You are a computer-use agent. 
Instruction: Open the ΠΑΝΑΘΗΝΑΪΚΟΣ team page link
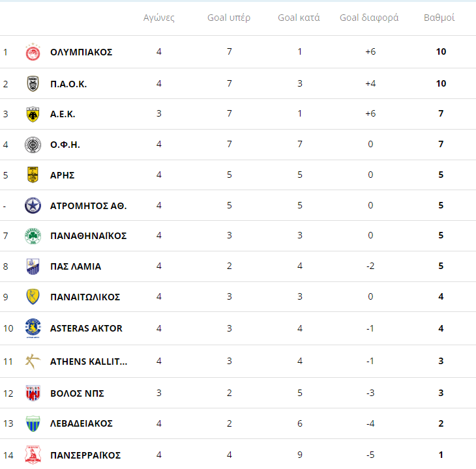tap(88, 236)
